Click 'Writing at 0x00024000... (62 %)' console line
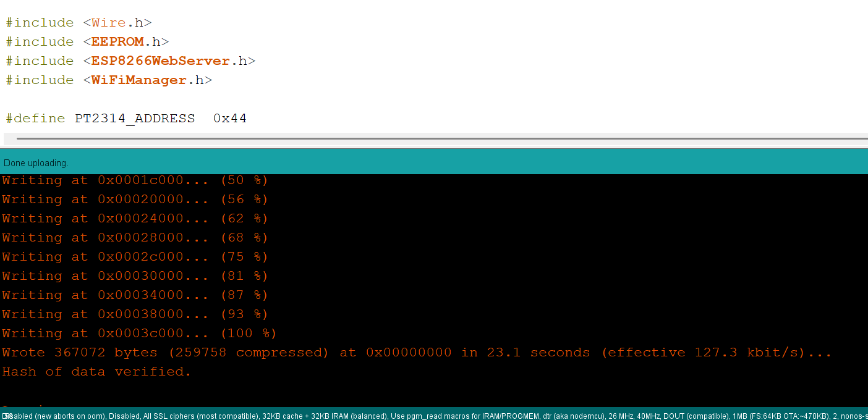This screenshot has width=868, height=420. (x=135, y=219)
